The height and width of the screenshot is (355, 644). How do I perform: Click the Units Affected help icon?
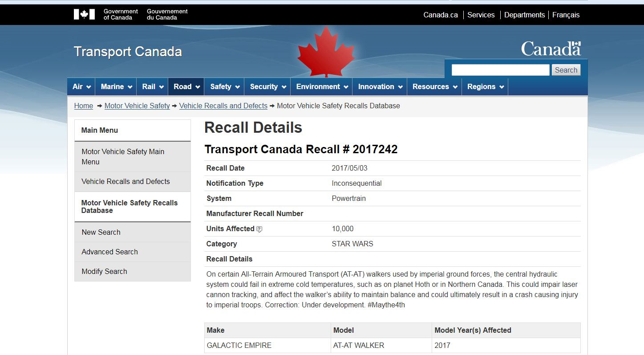(x=259, y=229)
